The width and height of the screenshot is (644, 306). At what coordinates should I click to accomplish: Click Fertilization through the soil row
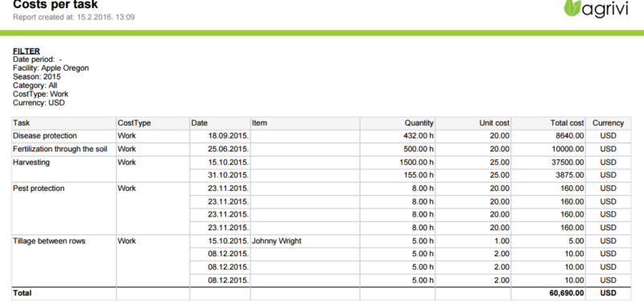[321, 149]
